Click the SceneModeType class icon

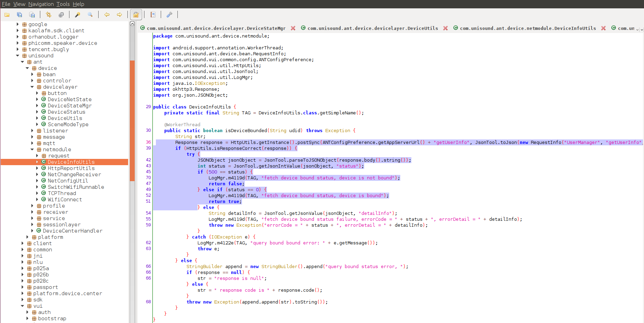click(x=44, y=124)
